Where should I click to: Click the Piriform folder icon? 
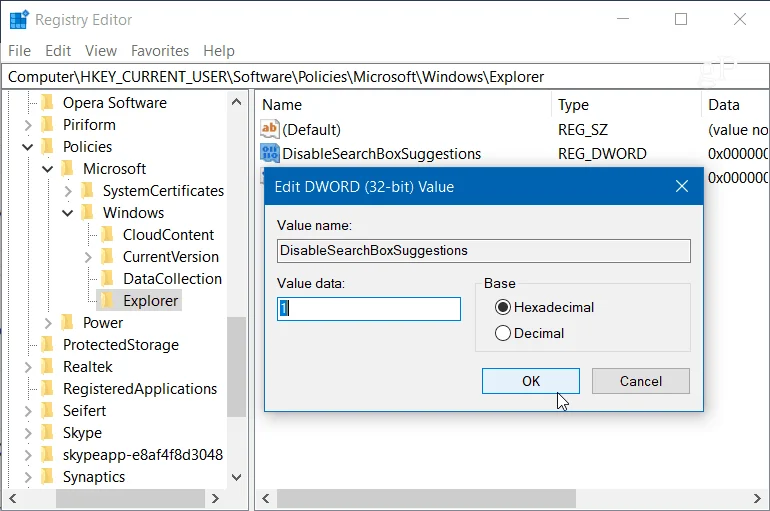point(47,125)
